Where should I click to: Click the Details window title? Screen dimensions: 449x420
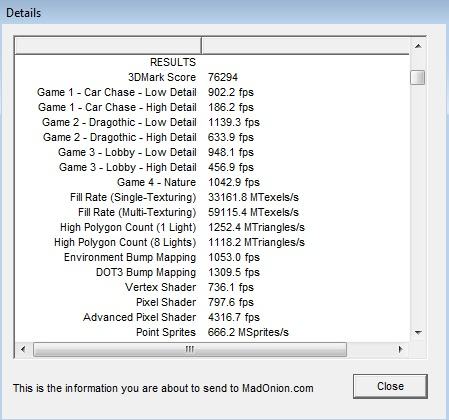click(x=24, y=13)
